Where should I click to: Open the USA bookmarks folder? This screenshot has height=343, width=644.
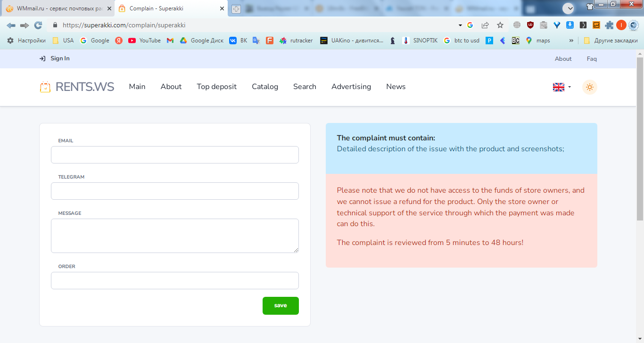63,41
